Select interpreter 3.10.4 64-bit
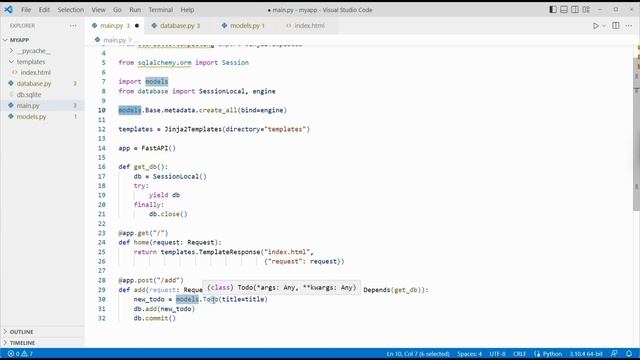Image resolution: width=640 pixels, height=360 pixels. coord(586,354)
